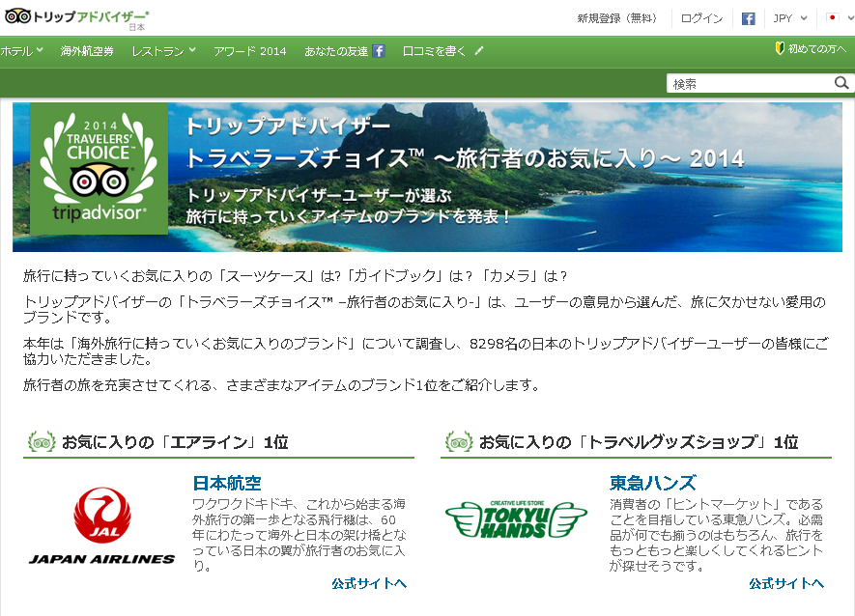Expand the レストラン menu

pyautogui.click(x=163, y=51)
